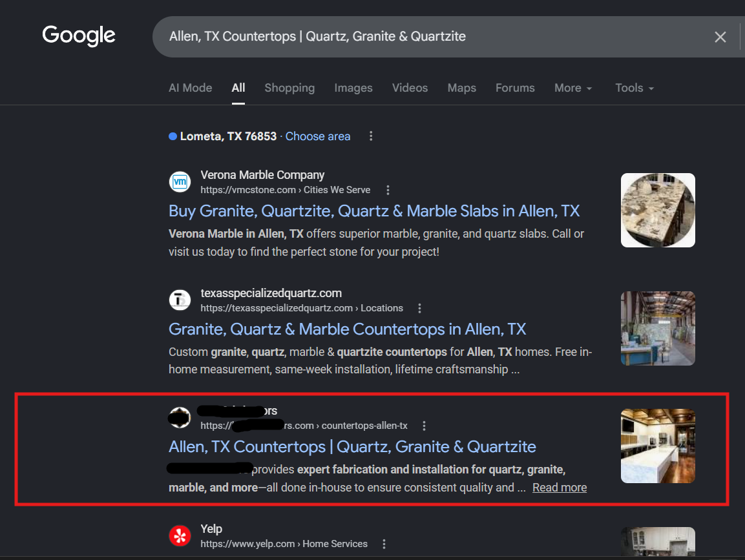Click Lometa, TX 76853 location text

[228, 136]
